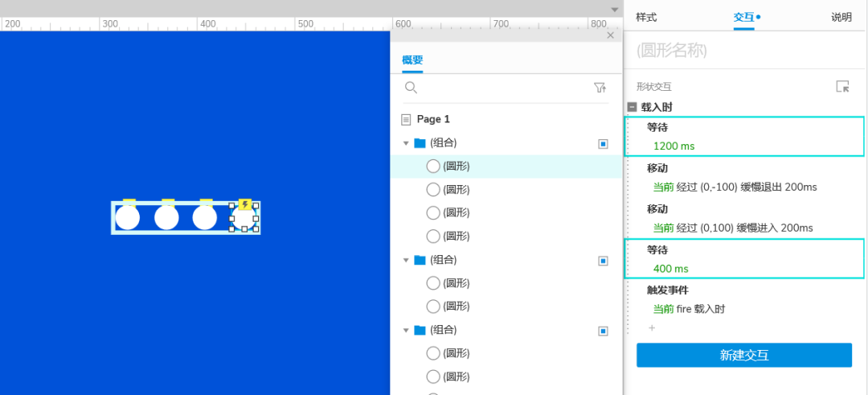Open the dropdown arrow above the ruler

pyautogui.click(x=615, y=10)
